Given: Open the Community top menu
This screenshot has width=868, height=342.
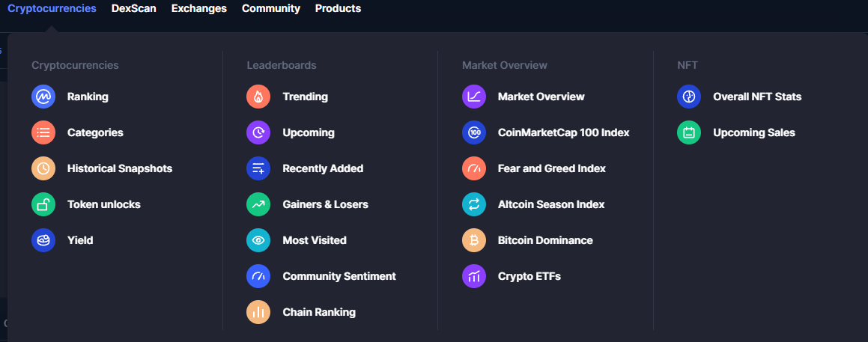Looking at the screenshot, I should [x=270, y=8].
